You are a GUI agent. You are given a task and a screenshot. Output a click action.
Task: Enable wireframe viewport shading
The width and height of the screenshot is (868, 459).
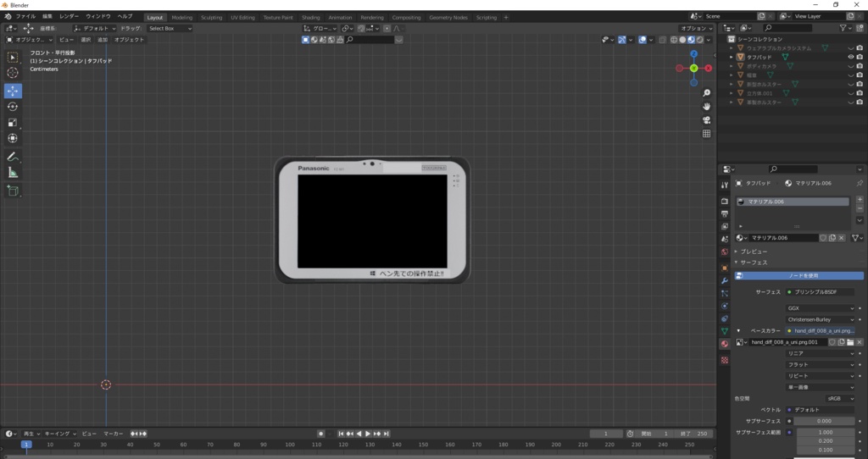[674, 40]
